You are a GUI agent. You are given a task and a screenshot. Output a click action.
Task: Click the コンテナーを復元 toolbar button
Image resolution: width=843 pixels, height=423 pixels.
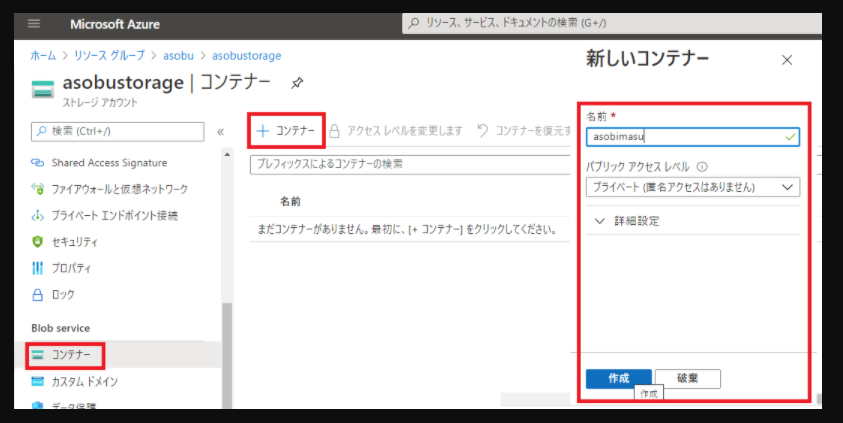click(x=524, y=131)
